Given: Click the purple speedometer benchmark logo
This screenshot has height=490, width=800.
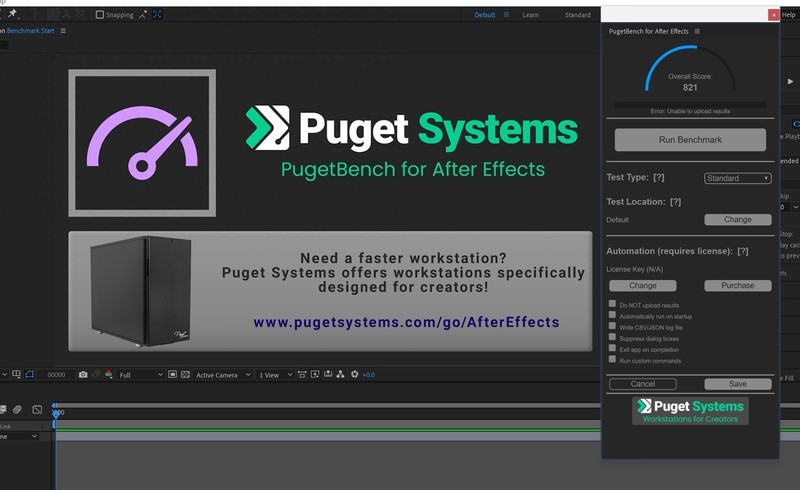Looking at the screenshot, I should tap(142, 143).
